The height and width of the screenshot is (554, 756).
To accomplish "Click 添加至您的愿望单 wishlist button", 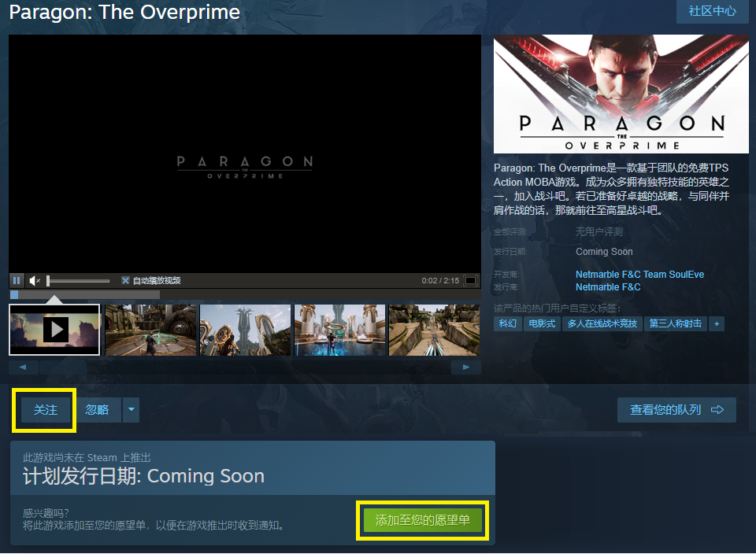I will pos(423,520).
